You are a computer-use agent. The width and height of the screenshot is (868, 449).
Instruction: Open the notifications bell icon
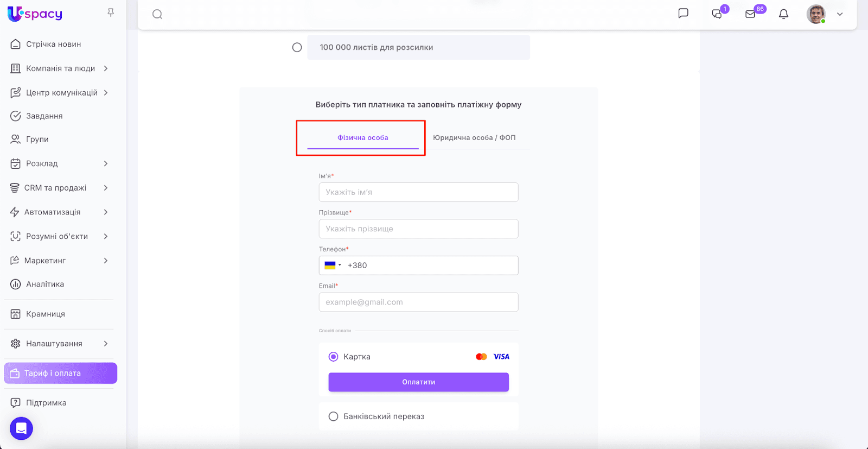(783, 14)
